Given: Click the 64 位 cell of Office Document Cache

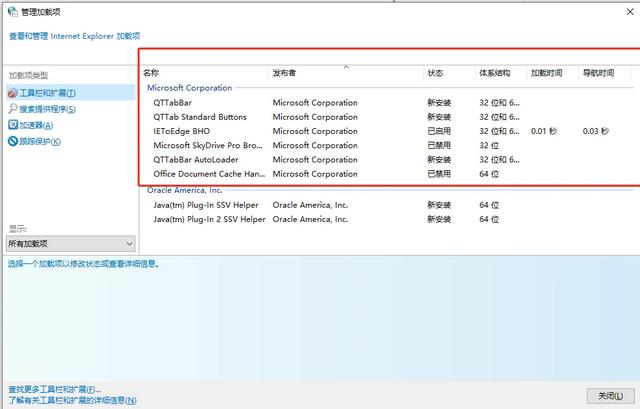Looking at the screenshot, I should point(489,174).
